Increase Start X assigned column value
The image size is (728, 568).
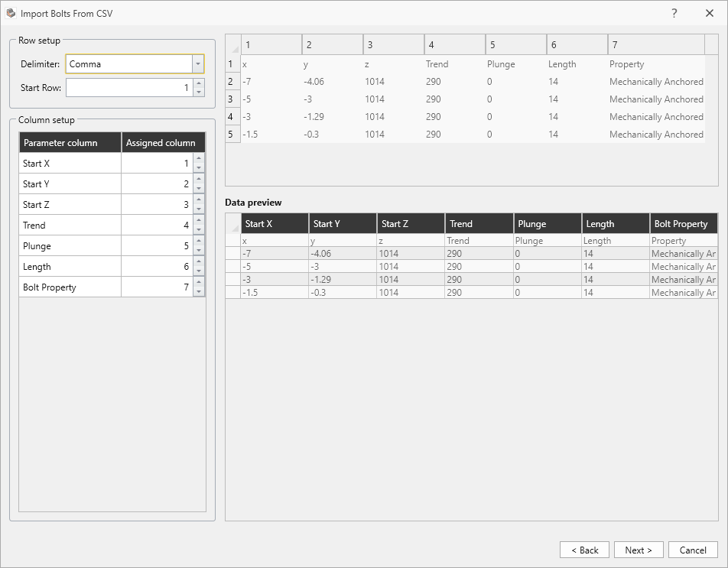pos(199,158)
